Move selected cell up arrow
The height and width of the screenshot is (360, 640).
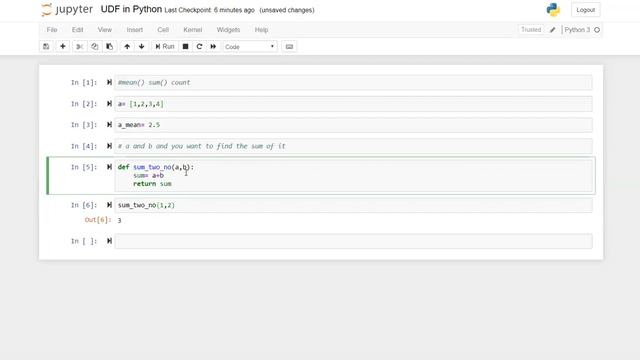point(127,47)
